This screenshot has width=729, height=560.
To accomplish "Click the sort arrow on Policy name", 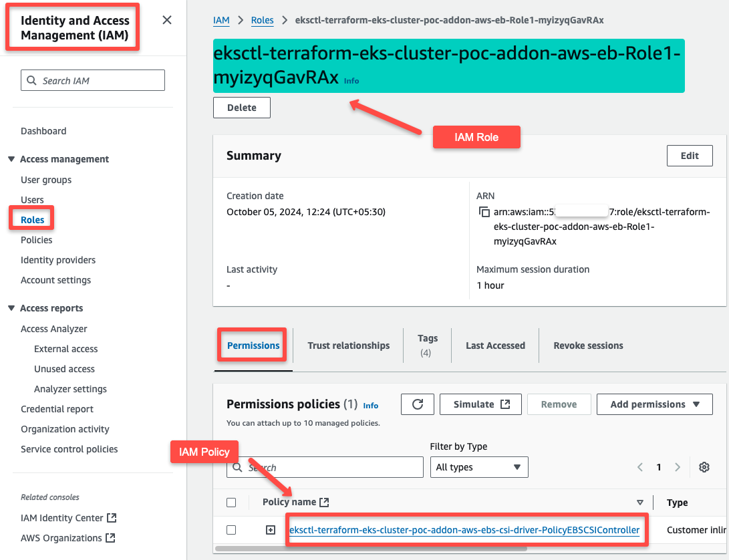I will 639,502.
